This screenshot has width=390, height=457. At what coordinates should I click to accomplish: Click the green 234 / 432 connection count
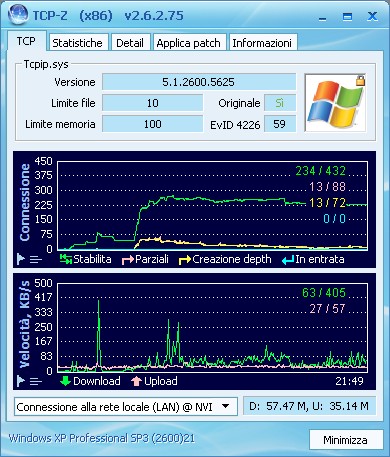(321, 171)
